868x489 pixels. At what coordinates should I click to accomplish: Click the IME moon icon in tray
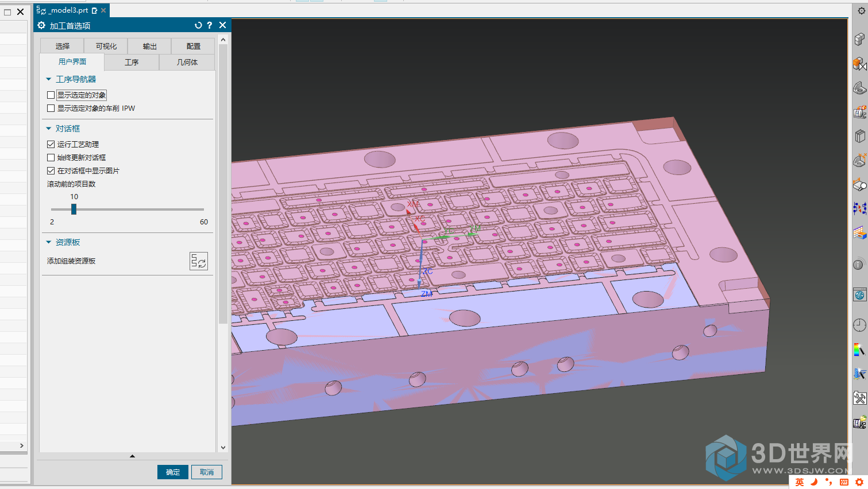point(814,482)
